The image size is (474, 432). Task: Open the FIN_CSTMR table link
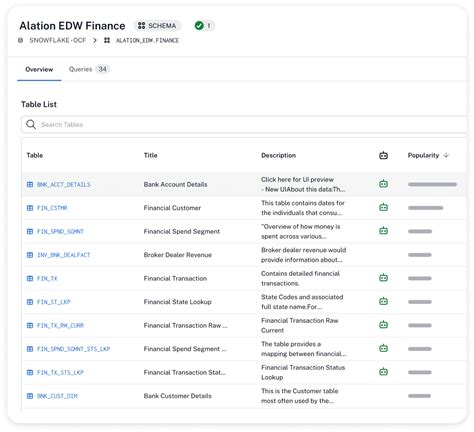[52, 208]
